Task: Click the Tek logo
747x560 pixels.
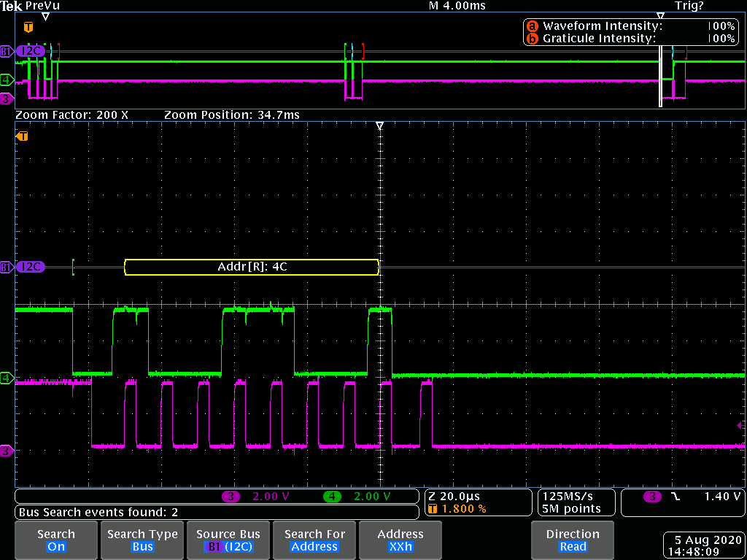Action: click(x=12, y=6)
